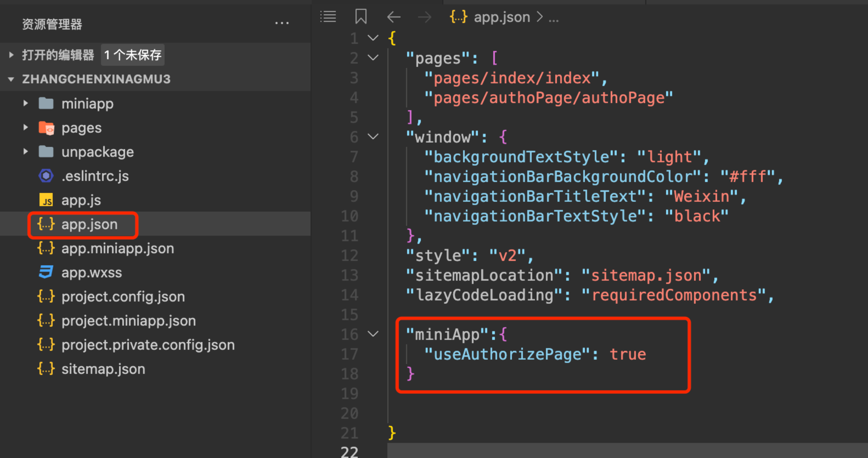868x458 pixels.
Task: Click the "miniApp" key on line 16
Action: (x=447, y=334)
